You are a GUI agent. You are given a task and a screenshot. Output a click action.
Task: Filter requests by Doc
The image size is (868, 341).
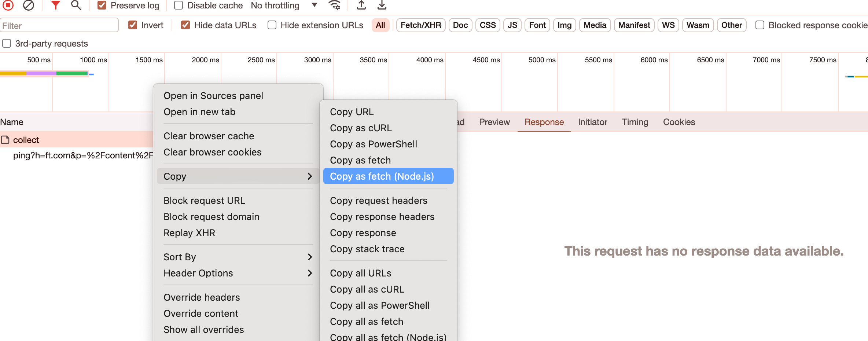460,25
